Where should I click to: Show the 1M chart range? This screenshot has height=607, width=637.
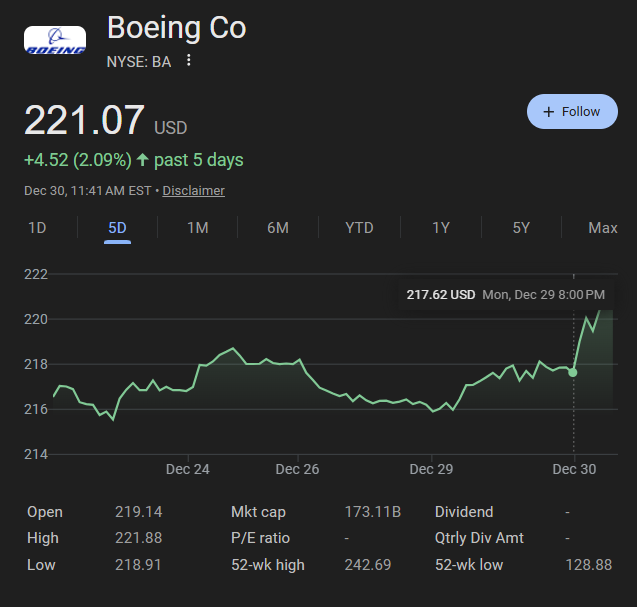pos(197,228)
